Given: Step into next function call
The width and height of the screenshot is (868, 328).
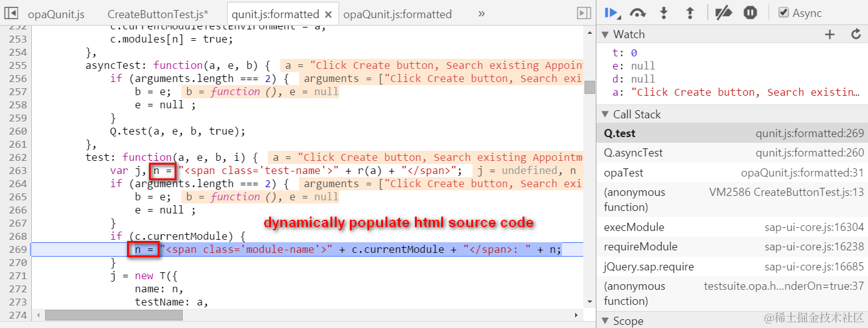Looking at the screenshot, I should (x=665, y=13).
